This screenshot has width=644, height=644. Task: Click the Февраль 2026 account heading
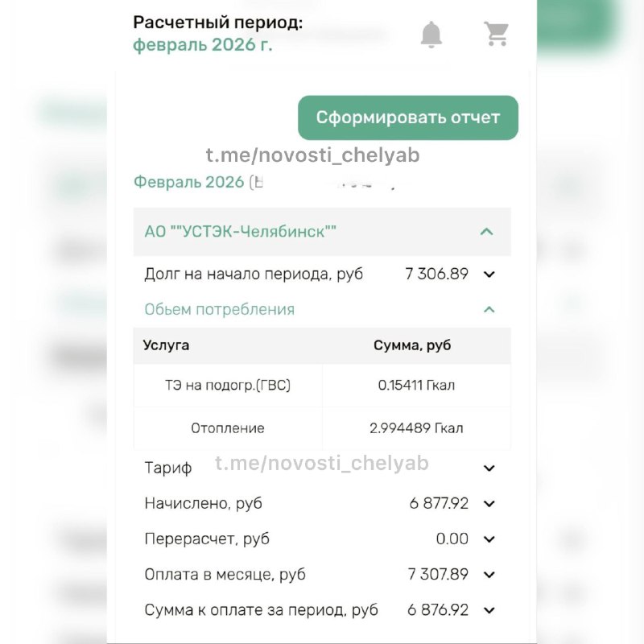point(189,182)
